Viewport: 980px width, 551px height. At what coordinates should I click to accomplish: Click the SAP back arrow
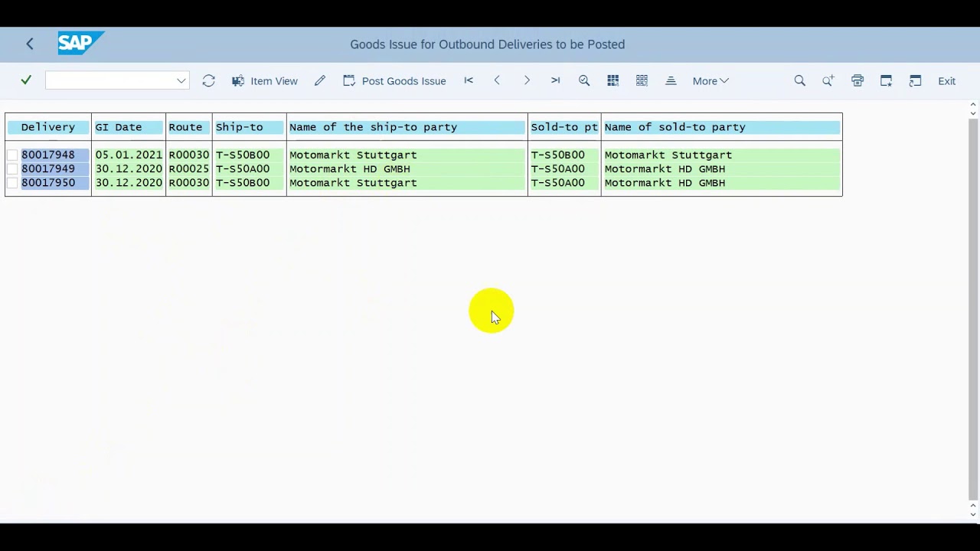point(29,44)
